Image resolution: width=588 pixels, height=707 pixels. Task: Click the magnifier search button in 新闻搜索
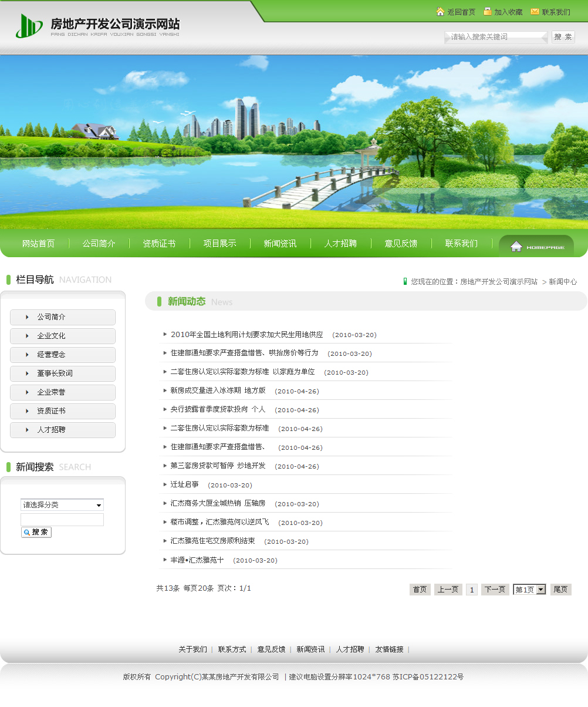(x=36, y=532)
